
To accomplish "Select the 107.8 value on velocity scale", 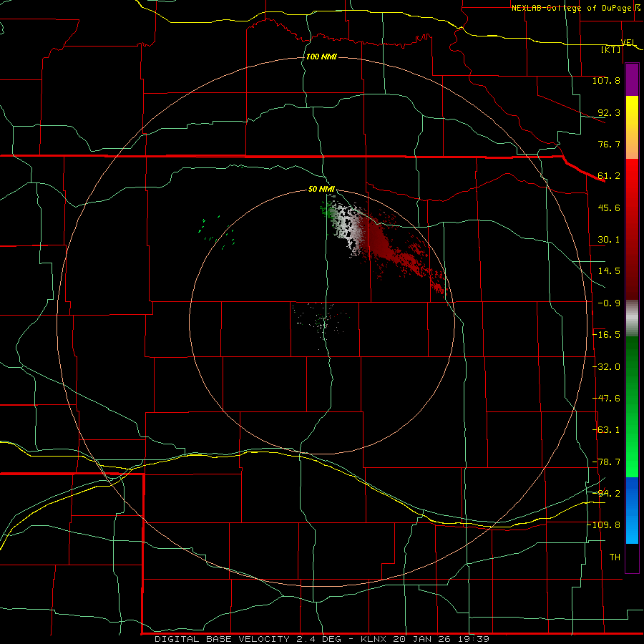I will coord(606,80).
